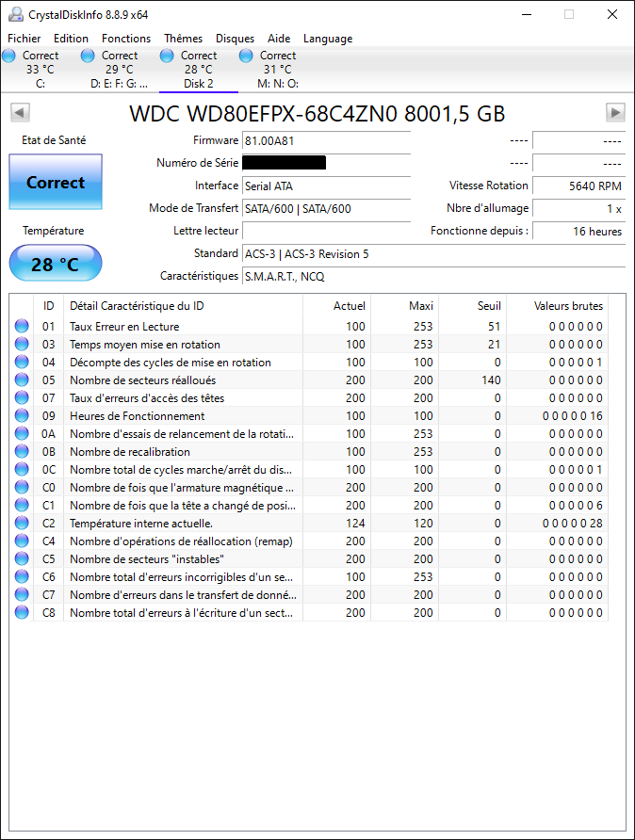The width and height of the screenshot is (635, 840).
Task: Open the Fonctions menu
Action: [x=126, y=39]
